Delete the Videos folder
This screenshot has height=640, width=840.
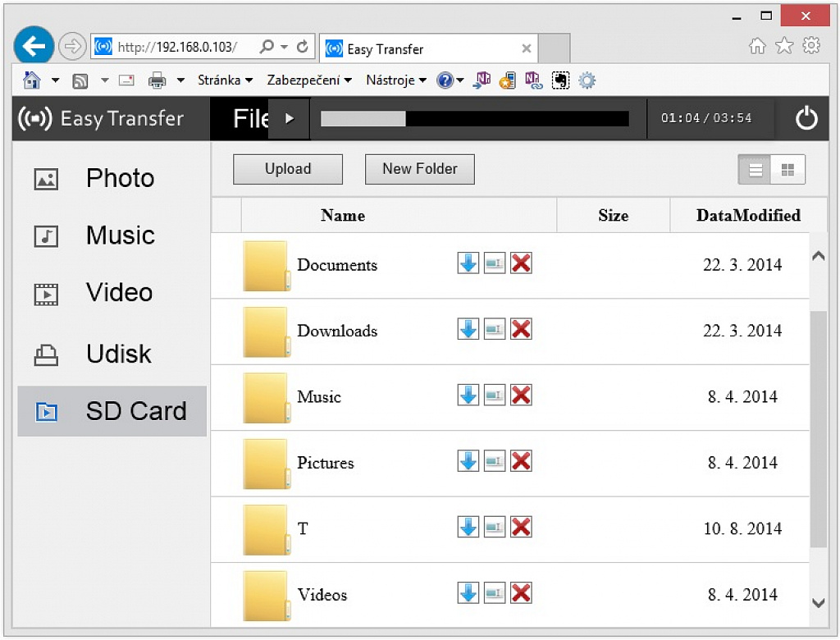point(521,593)
